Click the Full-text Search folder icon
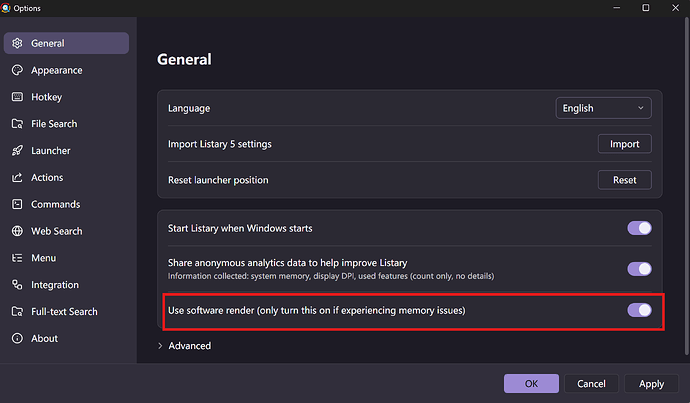 pyautogui.click(x=17, y=311)
